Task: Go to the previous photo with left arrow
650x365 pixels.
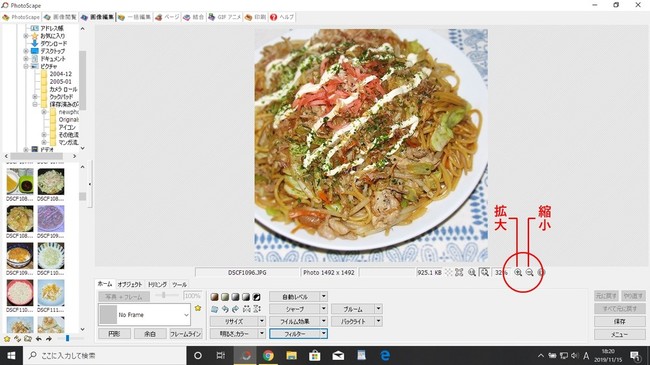Action: point(39,339)
